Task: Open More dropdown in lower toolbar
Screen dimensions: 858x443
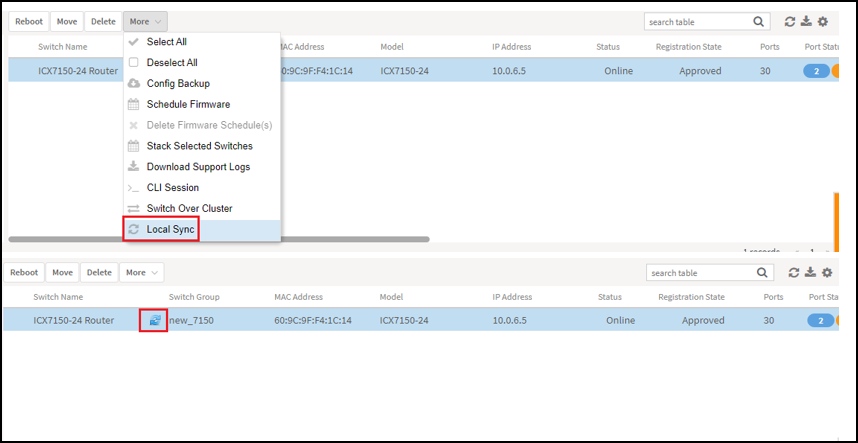Action: pos(141,272)
